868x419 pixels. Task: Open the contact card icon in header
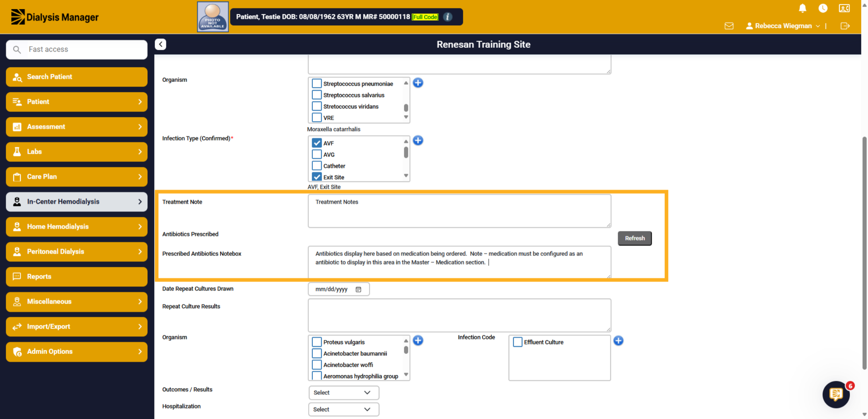point(844,8)
